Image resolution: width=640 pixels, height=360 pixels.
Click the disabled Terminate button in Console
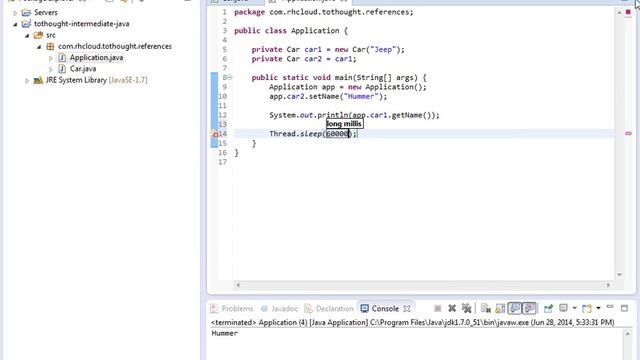click(438, 309)
